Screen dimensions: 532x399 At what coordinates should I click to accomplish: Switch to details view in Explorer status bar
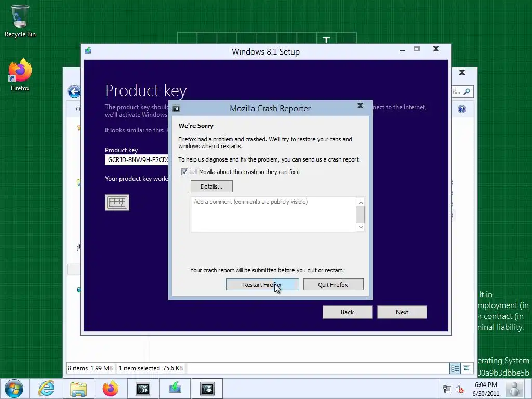[x=455, y=368]
